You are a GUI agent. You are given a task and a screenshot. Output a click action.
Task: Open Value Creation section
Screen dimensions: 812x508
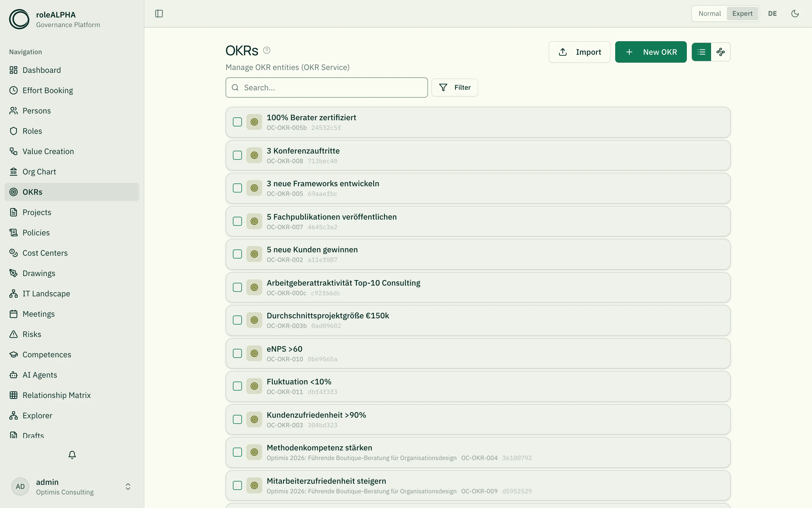(x=72, y=151)
